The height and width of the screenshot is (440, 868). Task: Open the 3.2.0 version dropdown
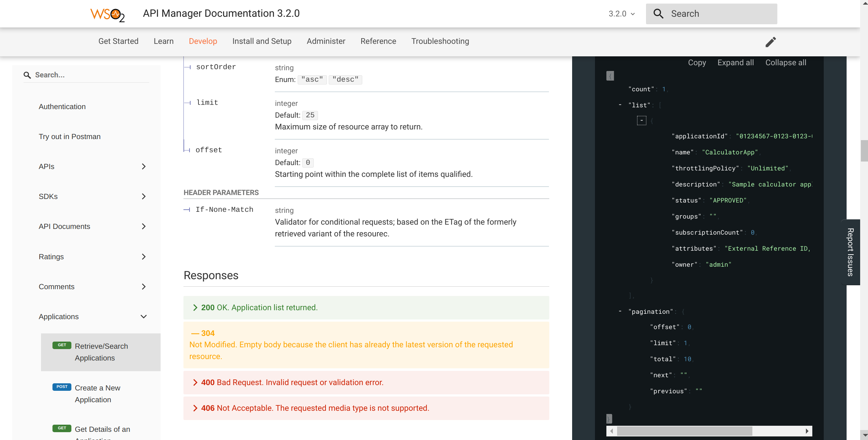tap(621, 14)
